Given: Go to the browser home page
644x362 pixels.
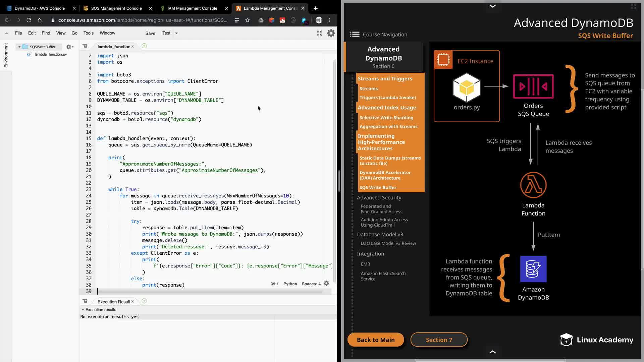Looking at the screenshot, I should click(40, 20).
